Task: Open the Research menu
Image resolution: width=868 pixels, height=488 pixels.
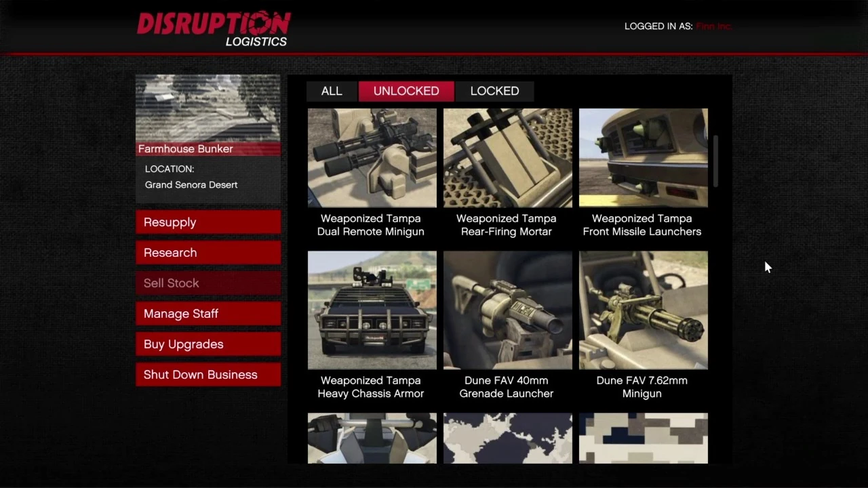Action: coord(208,253)
